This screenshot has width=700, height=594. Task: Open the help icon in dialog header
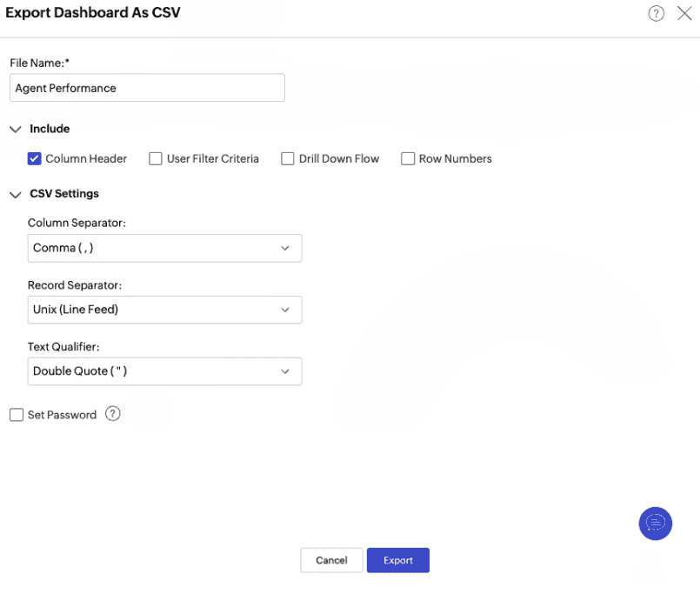point(656,13)
